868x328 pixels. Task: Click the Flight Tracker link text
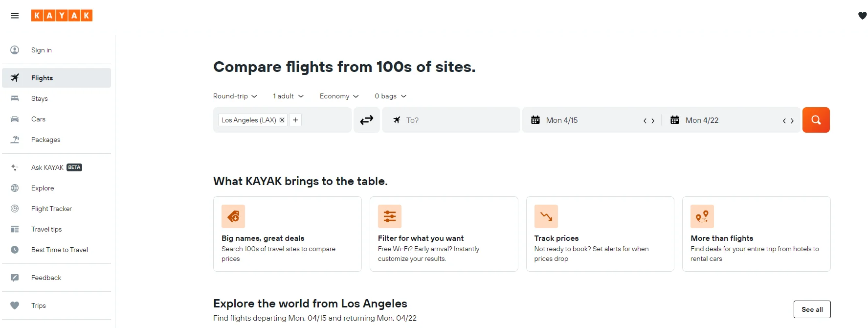(x=51, y=209)
